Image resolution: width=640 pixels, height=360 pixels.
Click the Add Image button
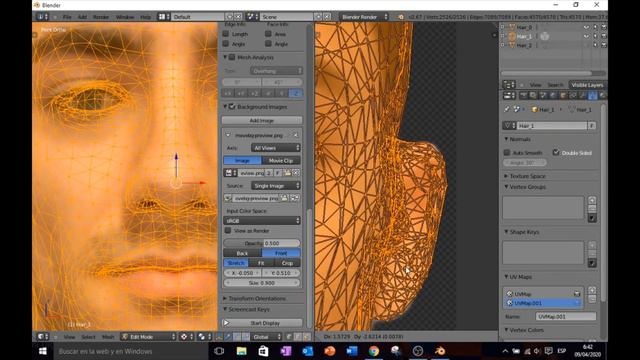(262, 120)
